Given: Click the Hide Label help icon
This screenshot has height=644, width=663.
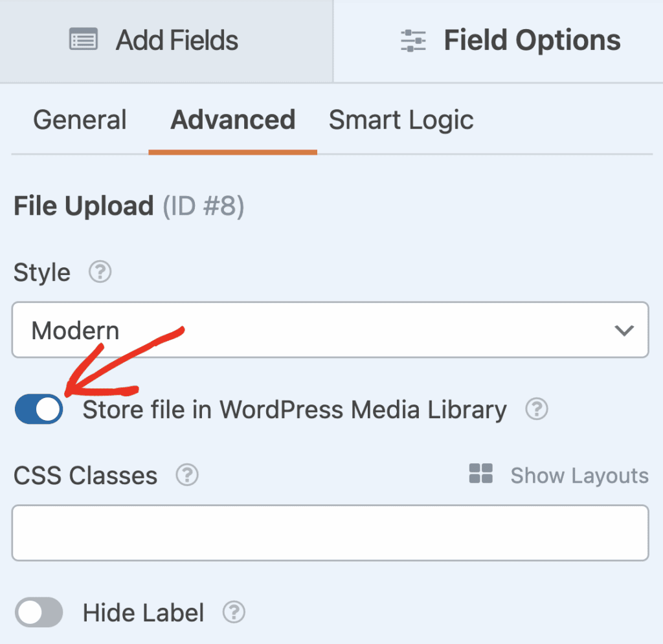Looking at the screenshot, I should (234, 612).
